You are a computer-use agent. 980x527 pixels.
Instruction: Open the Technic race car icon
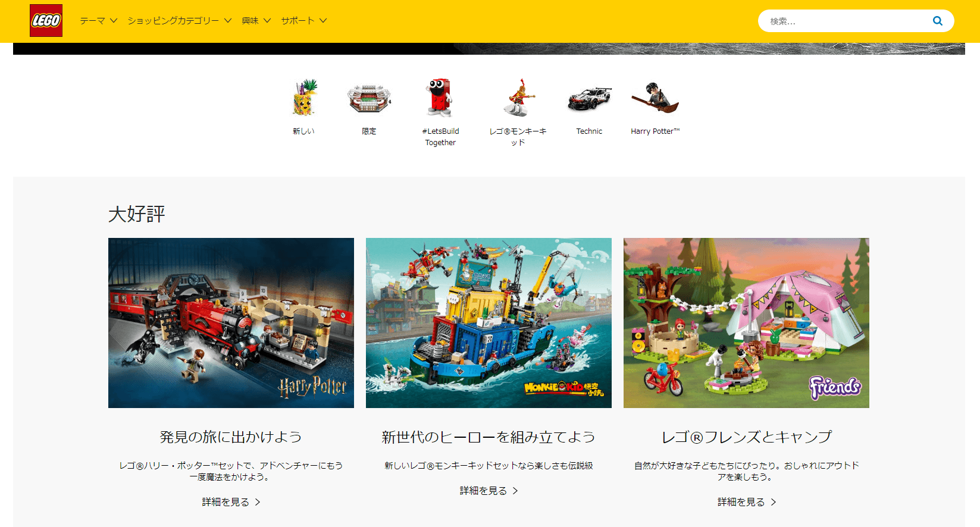tap(589, 99)
